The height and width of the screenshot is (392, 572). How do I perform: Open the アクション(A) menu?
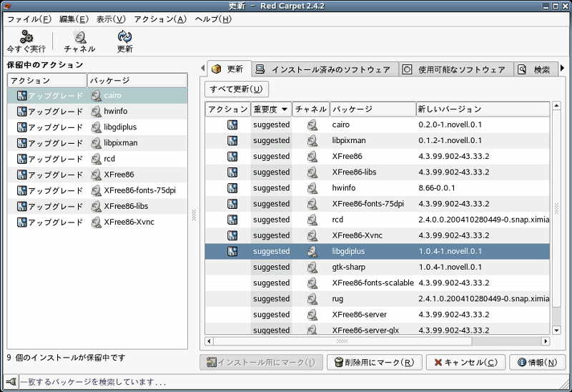coord(160,19)
